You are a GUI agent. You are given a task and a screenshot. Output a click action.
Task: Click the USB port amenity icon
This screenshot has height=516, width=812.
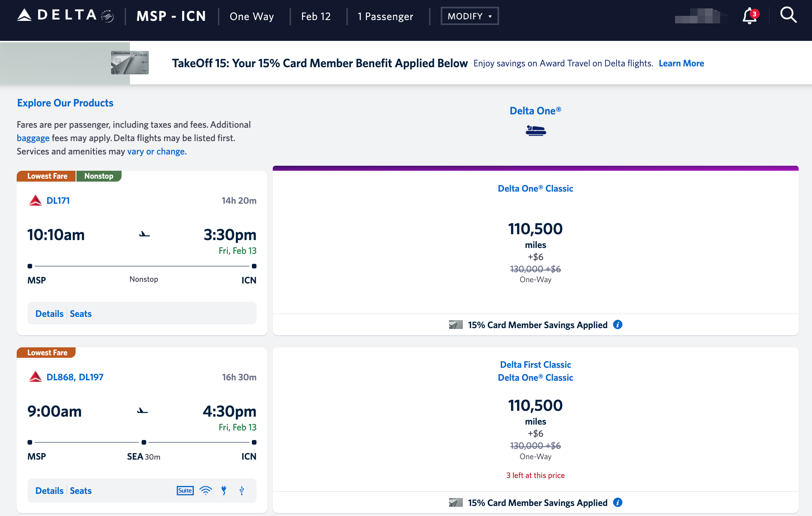click(x=241, y=491)
